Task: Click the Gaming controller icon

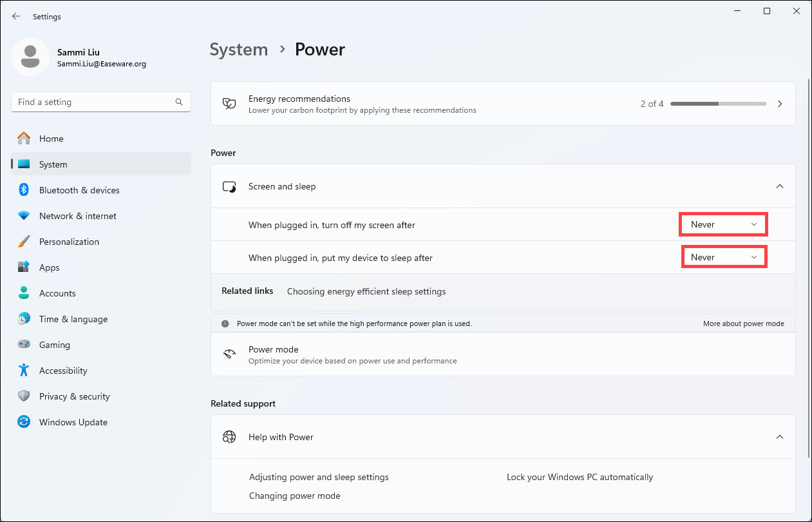Action: pyautogui.click(x=24, y=345)
